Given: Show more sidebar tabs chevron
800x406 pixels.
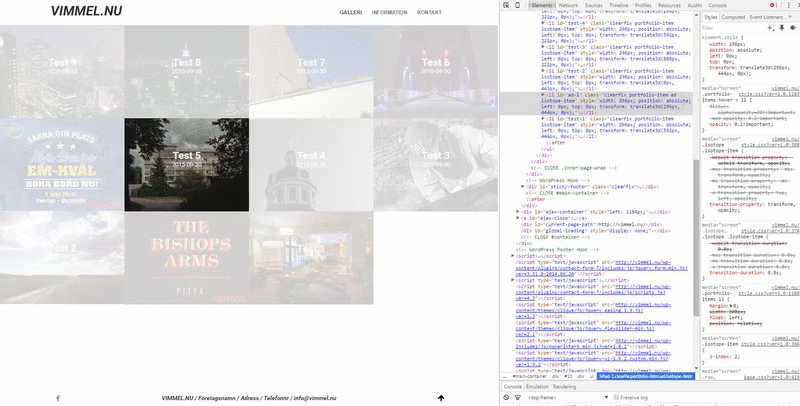Looking at the screenshot, I should (x=791, y=17).
